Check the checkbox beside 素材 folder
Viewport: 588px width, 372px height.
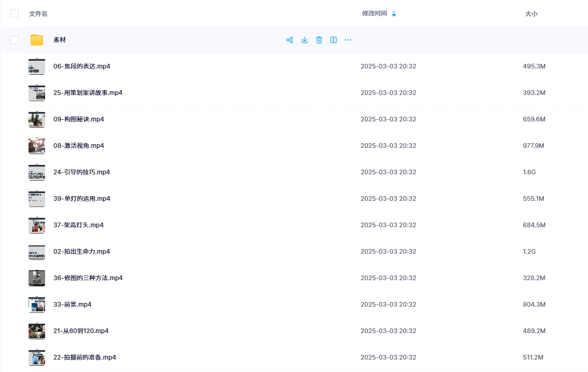click(15, 40)
